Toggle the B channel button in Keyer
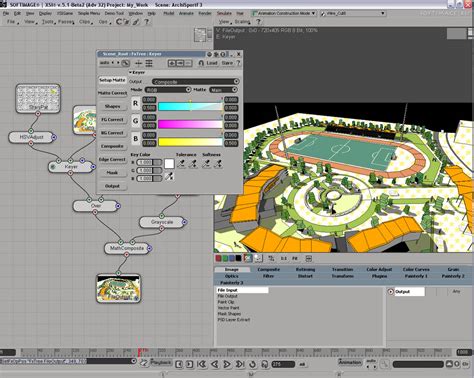474x378 pixels. click(x=135, y=139)
